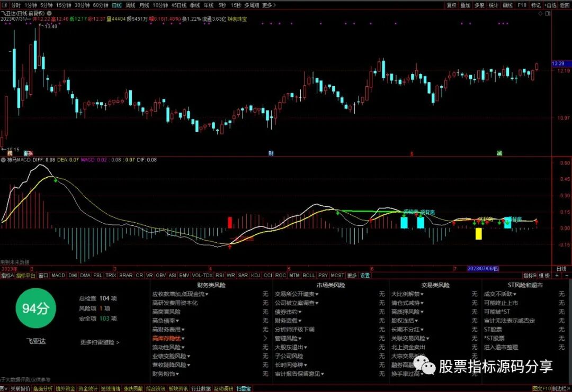
Task: Click the diamond icon at chart top right
Action: click(540, 13)
